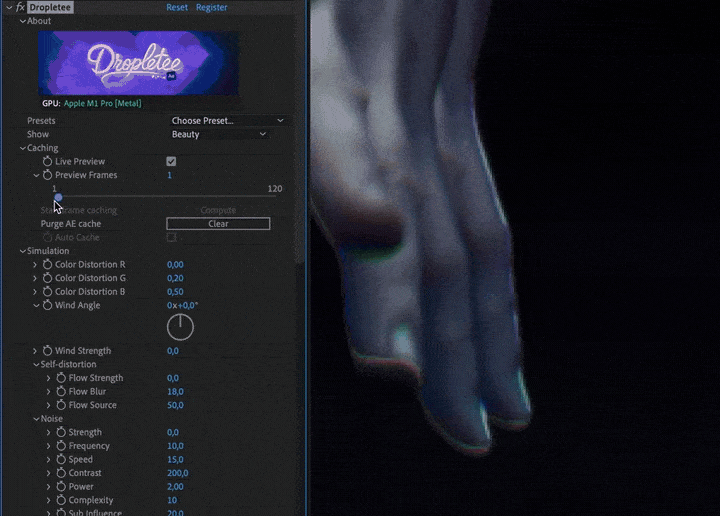Toggle stopwatch for Color Distortion R
This screenshot has height=516, width=720.
click(47, 264)
